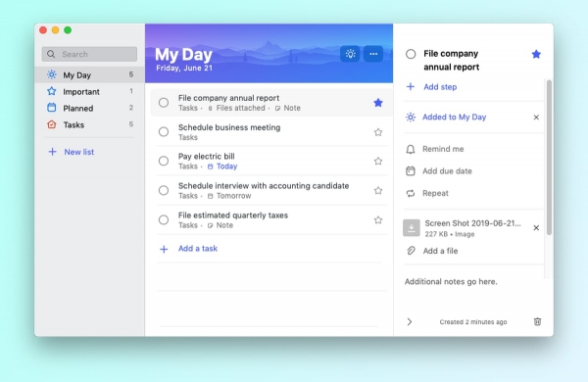The height and width of the screenshot is (382, 588).
Task: Click the Repeat icon in details
Action: tap(411, 193)
